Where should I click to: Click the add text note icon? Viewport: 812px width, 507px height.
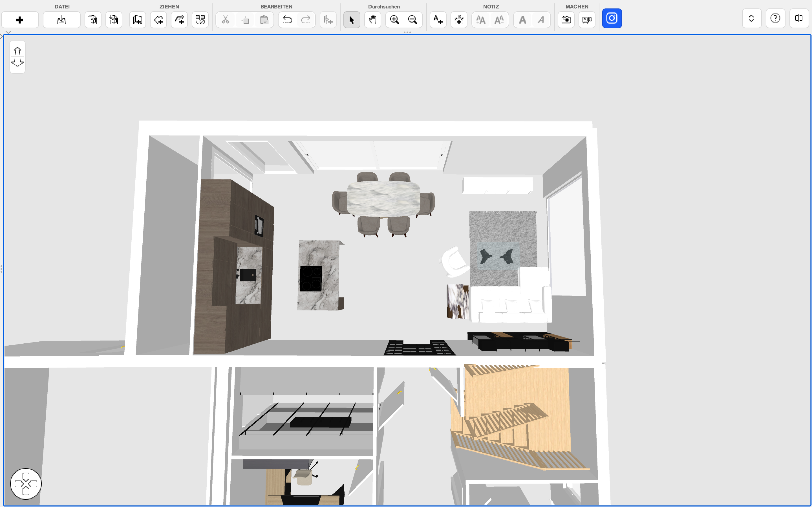coord(438,20)
